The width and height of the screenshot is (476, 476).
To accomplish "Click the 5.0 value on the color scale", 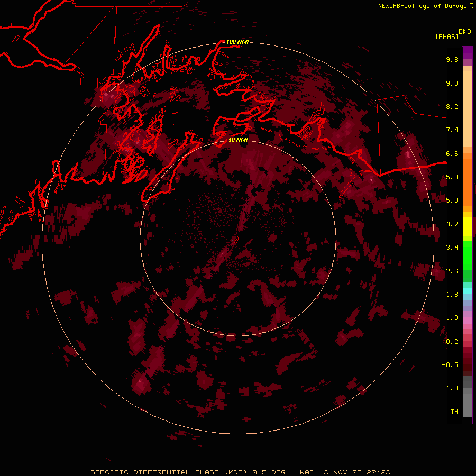I will pos(452,200).
